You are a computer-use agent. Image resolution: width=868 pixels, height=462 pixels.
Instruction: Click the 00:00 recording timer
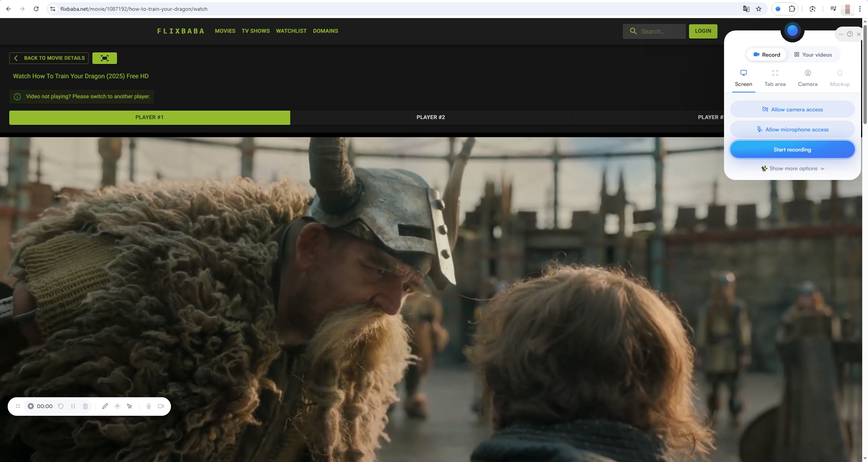pyautogui.click(x=45, y=406)
